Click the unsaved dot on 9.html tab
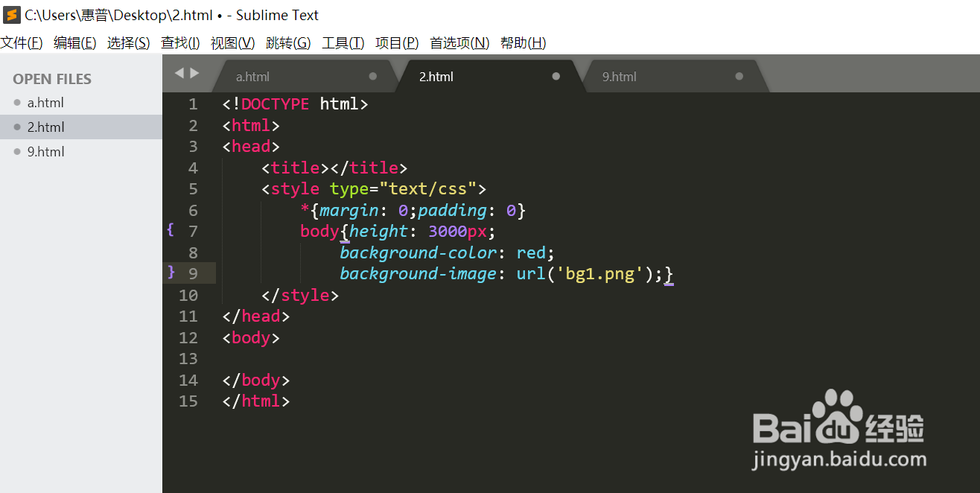 click(739, 76)
